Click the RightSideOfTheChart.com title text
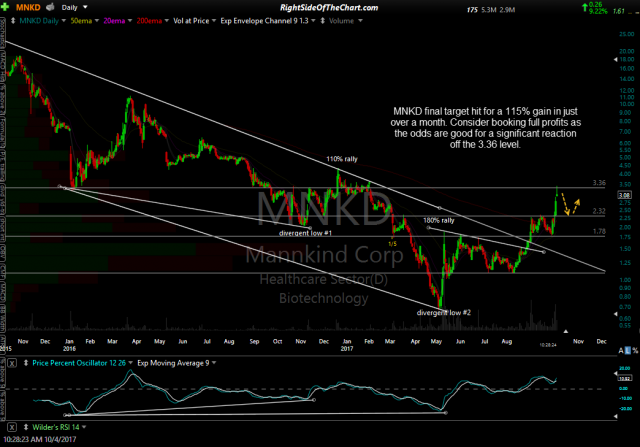 pyautogui.click(x=329, y=7)
